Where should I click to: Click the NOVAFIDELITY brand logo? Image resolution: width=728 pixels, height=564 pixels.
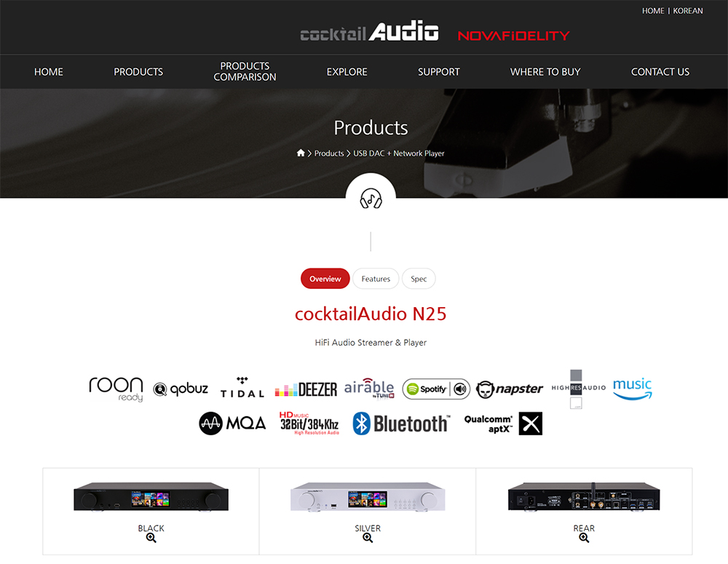513,36
